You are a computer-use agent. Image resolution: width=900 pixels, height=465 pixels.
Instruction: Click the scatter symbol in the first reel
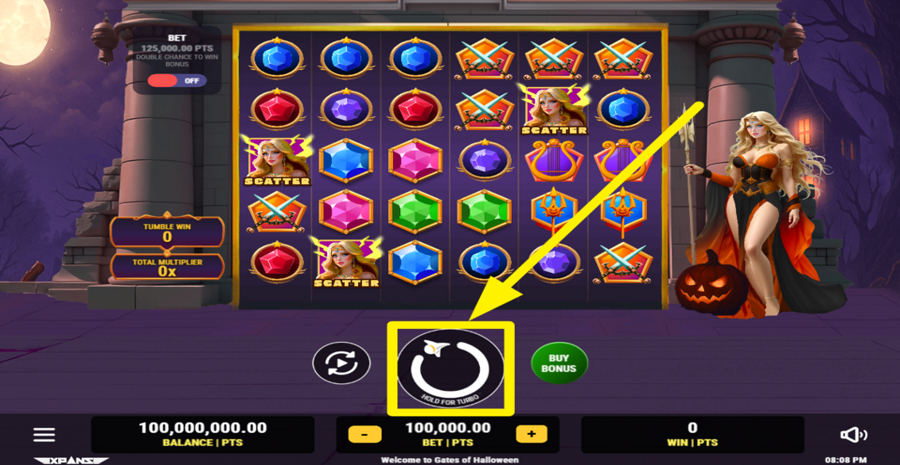click(277, 160)
